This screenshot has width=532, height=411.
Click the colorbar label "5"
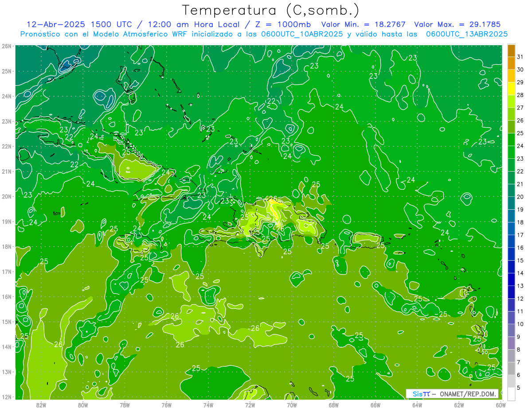tap(519, 388)
